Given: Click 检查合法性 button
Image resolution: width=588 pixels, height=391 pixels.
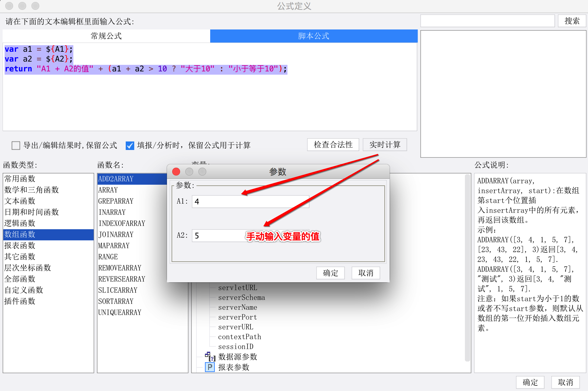Looking at the screenshot, I should coord(333,145).
